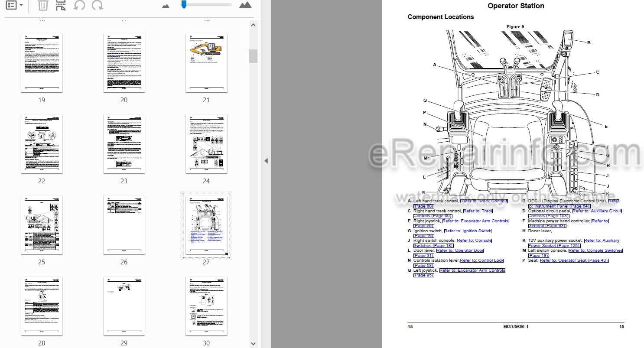Select the page 21 thumbnail with the excavator image
The width and height of the screenshot is (644, 348).
(206, 63)
